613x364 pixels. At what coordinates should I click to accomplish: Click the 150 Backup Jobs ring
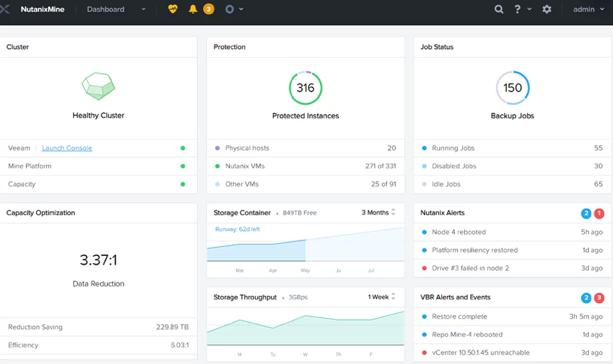512,88
